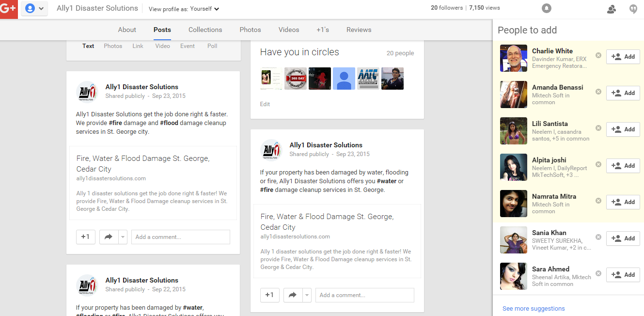644x316 pixels.
Task: Click Ally1 logo on Sep 22 post
Action: tap(87, 285)
